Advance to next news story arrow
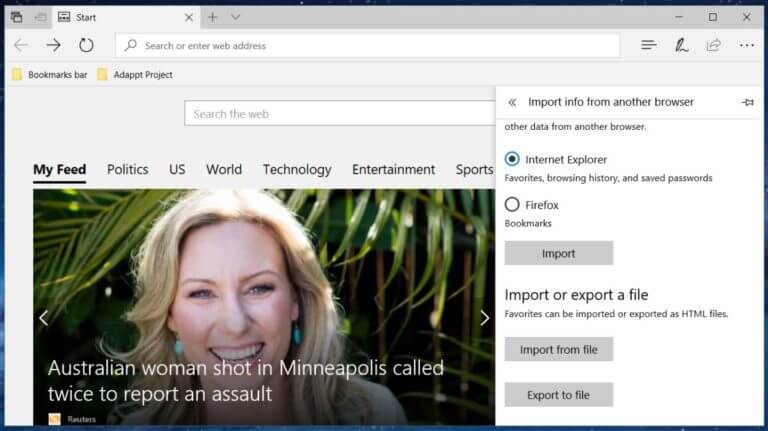Image resolution: width=768 pixels, height=431 pixels. tap(484, 318)
